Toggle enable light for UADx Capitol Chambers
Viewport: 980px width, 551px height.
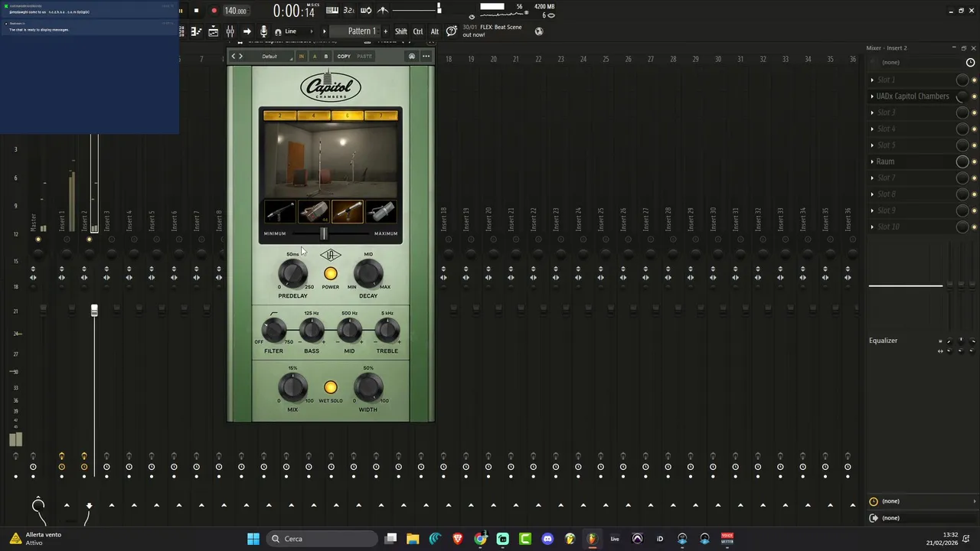coord(973,96)
